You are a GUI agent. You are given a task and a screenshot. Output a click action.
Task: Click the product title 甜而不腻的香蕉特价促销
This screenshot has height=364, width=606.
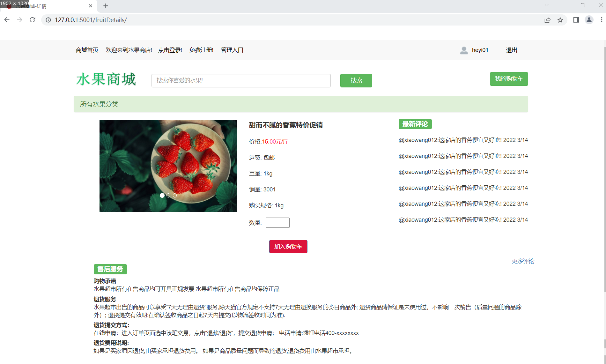286,125
